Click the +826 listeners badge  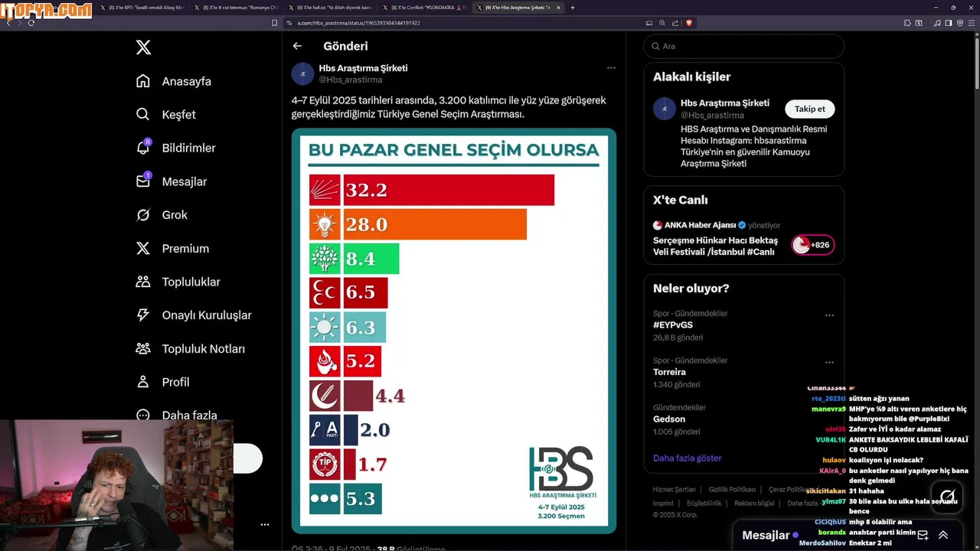click(x=813, y=245)
